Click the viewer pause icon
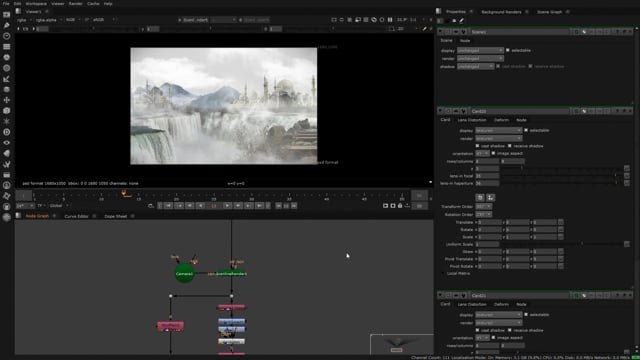The image size is (640, 360). pyautogui.click(x=390, y=20)
